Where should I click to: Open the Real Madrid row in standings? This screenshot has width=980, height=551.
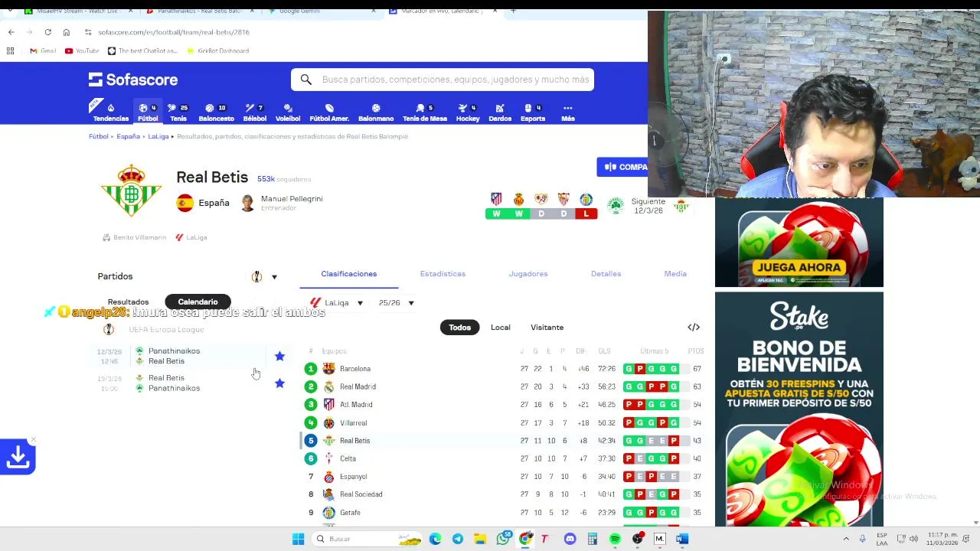(504, 386)
